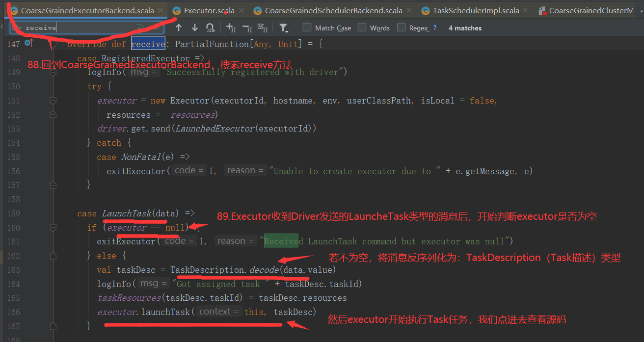Click the Find All occurrences icon
644x342 pixels.
click(x=211, y=28)
